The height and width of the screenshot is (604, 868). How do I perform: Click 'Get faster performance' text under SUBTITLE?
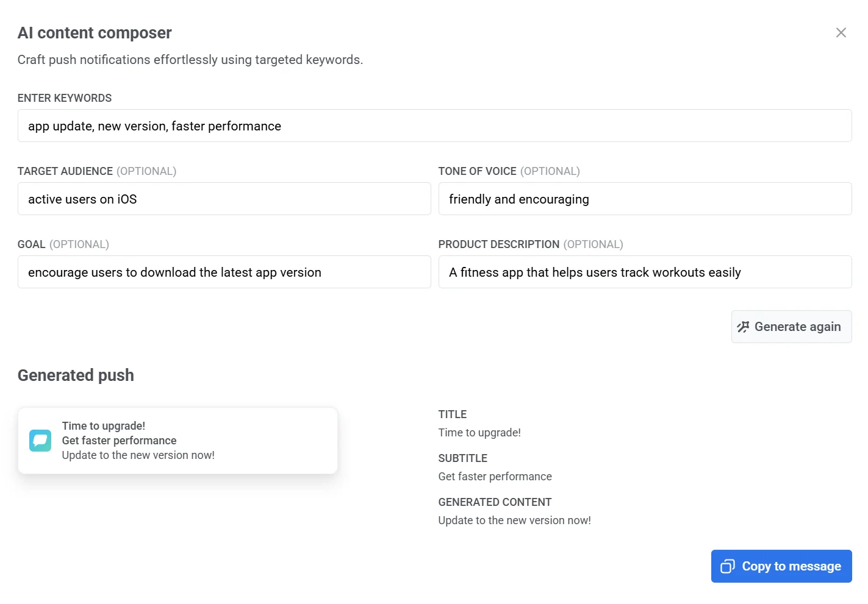point(495,477)
